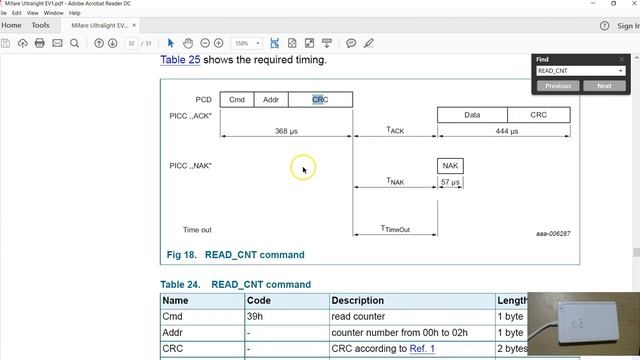
Task: Click the Sign In button
Action: pos(628,26)
